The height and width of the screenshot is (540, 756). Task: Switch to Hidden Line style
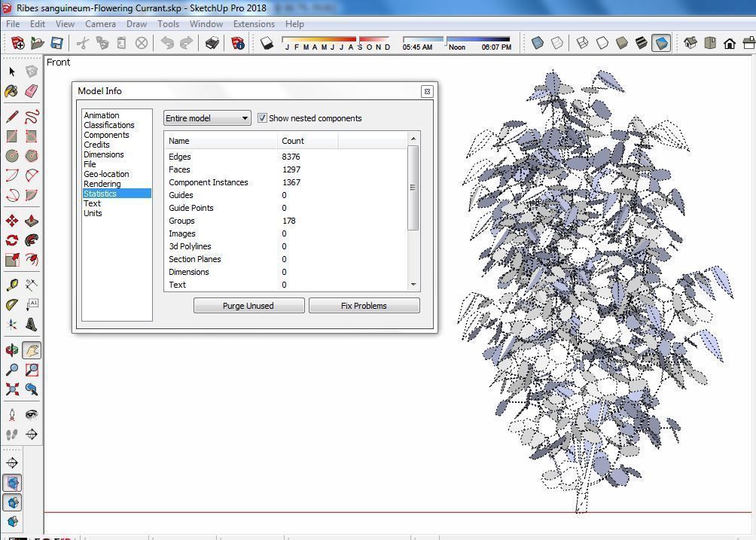click(602, 44)
